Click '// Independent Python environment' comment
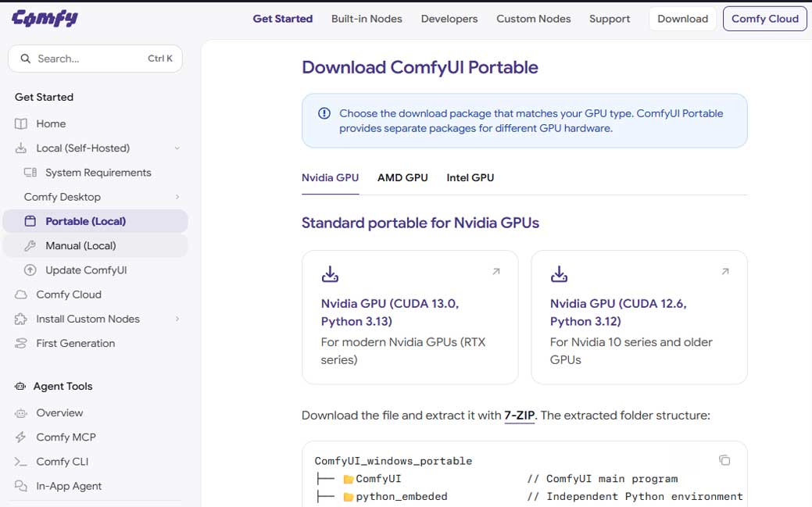812x507 pixels. [635, 497]
